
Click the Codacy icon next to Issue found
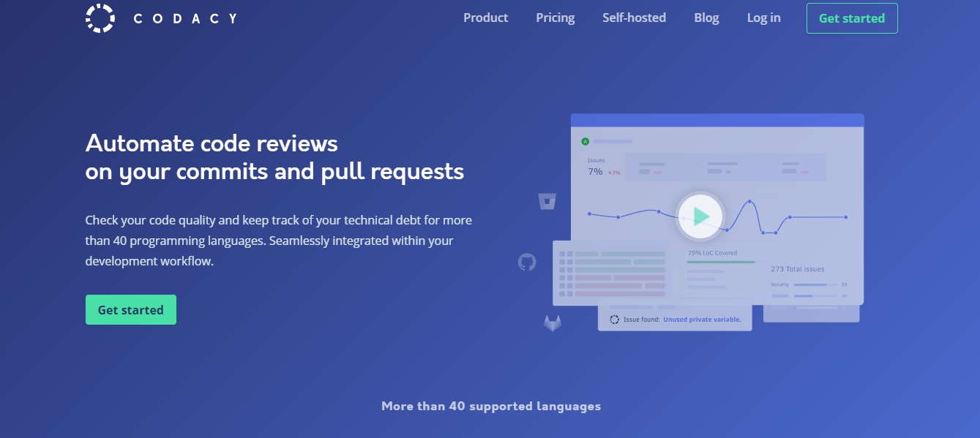point(614,320)
